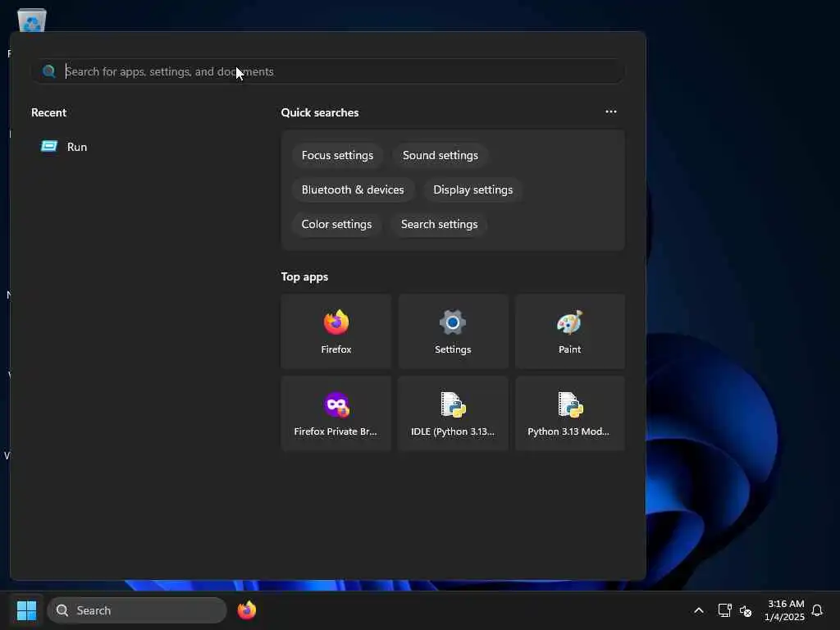Viewport: 840px width, 630px height.
Task: Choose Display settings quick search
Action: tap(473, 189)
